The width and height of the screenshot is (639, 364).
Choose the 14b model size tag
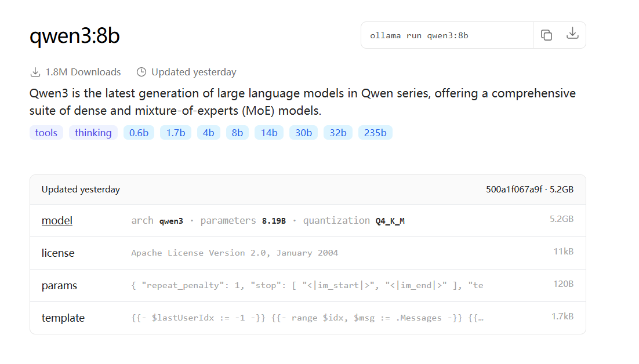pyautogui.click(x=269, y=133)
